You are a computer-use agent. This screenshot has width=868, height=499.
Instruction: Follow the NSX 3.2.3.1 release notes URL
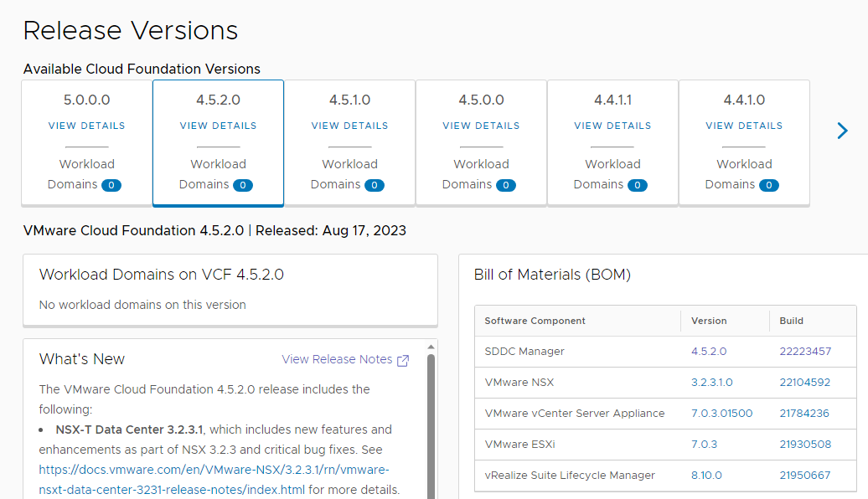pyautogui.click(x=214, y=470)
